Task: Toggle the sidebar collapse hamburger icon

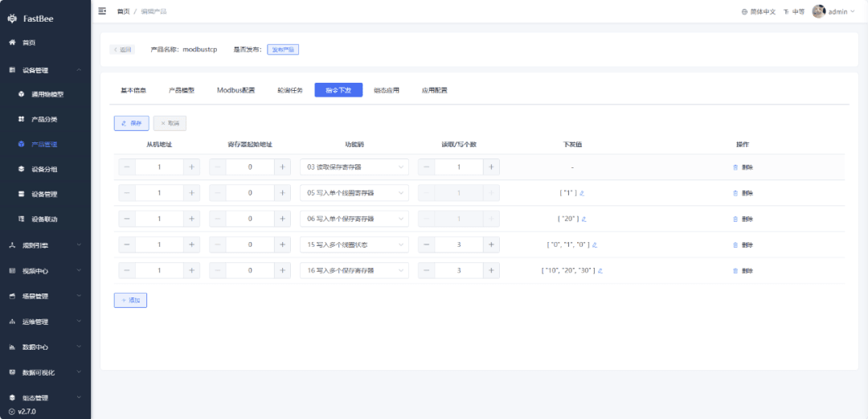Action: 102,11
